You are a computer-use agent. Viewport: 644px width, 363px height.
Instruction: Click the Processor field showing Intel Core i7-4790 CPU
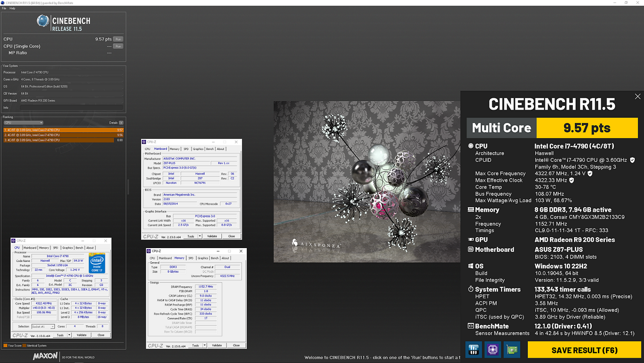tap(72, 72)
